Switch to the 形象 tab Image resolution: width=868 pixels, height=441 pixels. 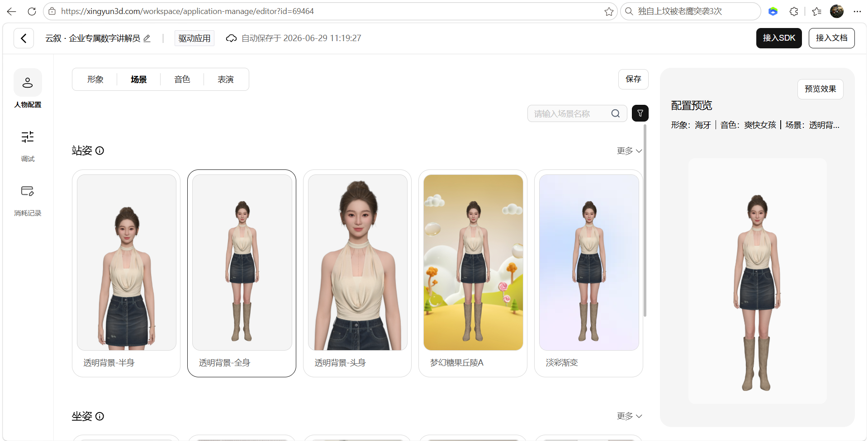(95, 80)
